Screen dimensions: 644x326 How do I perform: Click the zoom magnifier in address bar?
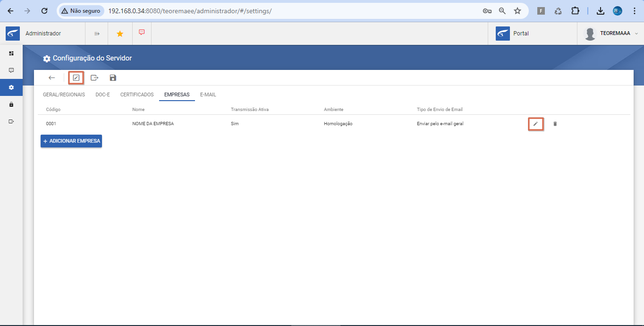(x=502, y=11)
